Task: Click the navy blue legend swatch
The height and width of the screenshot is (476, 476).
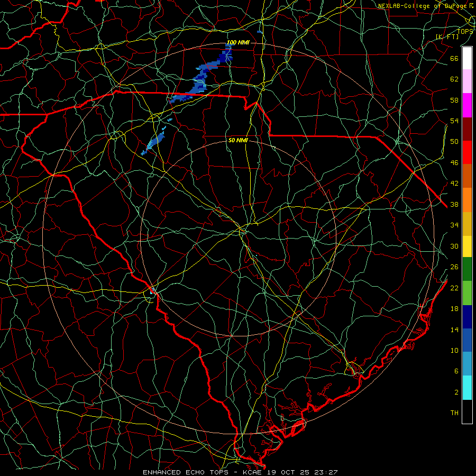Action: (467, 317)
